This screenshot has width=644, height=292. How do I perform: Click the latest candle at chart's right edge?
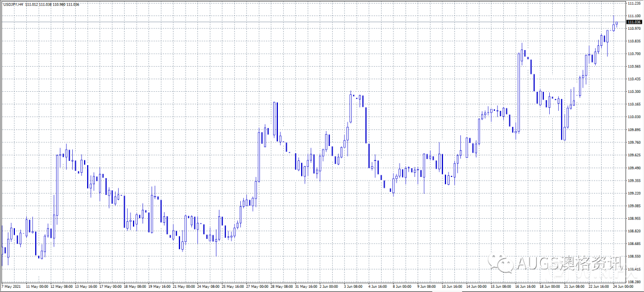click(x=617, y=23)
